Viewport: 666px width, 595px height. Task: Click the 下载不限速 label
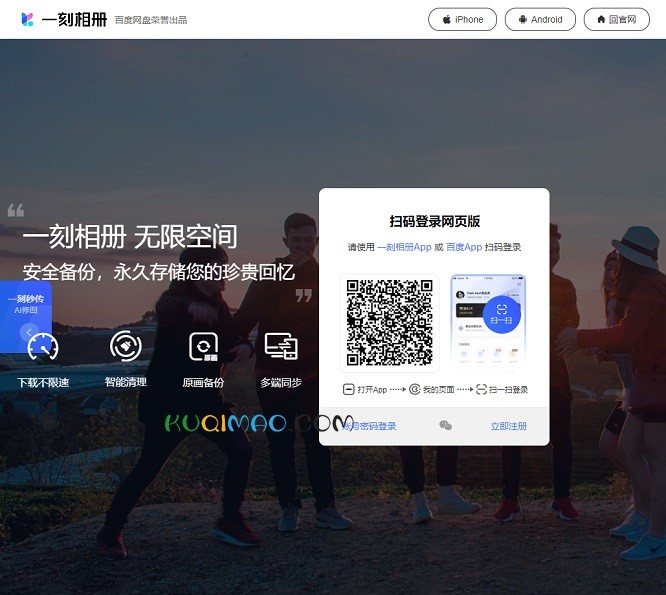coord(43,383)
